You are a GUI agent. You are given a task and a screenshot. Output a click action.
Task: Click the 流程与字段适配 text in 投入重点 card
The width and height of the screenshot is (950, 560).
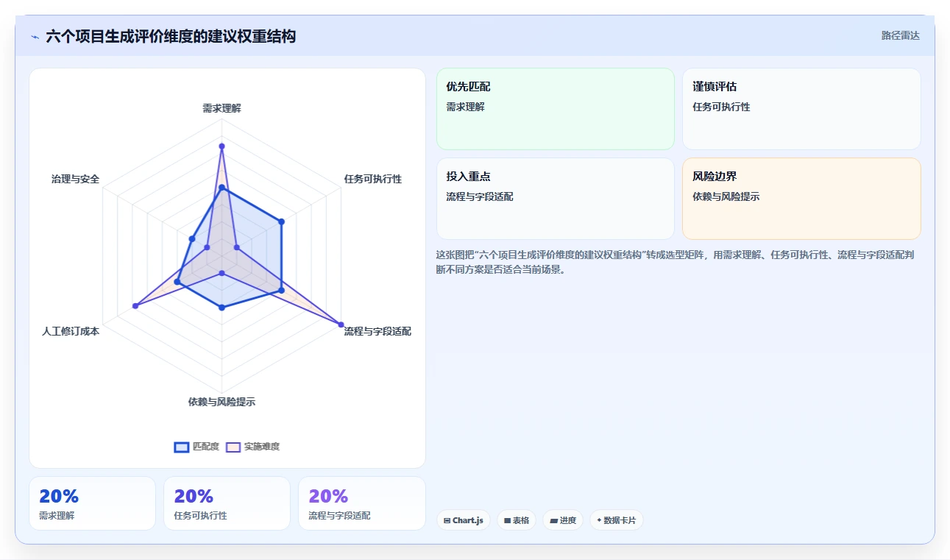pos(480,196)
